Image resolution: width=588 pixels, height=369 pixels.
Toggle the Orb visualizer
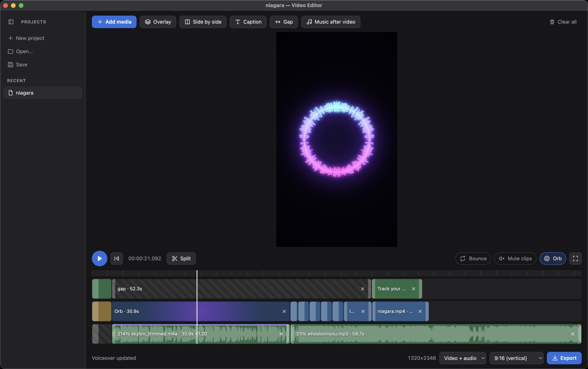click(553, 258)
